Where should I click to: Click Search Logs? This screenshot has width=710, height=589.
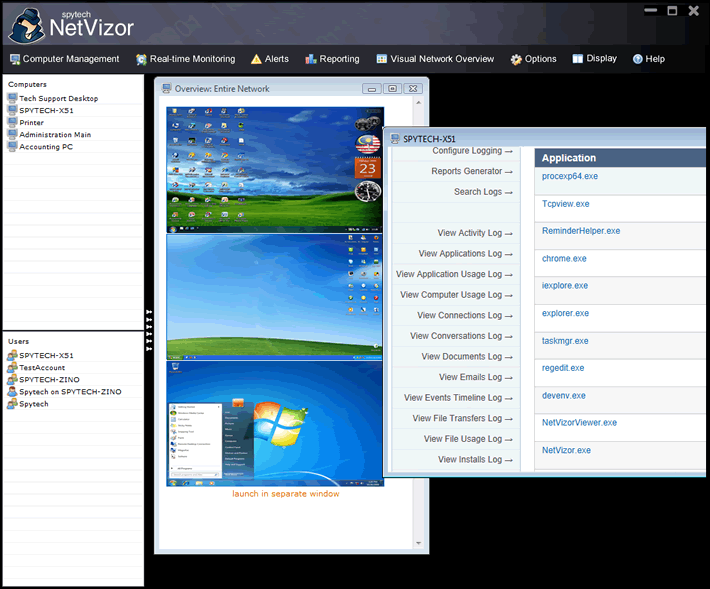coord(483,192)
